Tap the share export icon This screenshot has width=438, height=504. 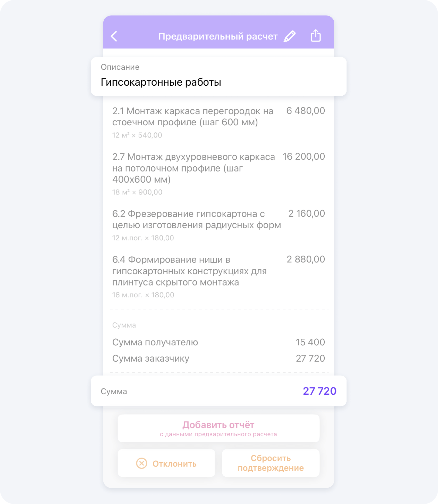(x=316, y=36)
